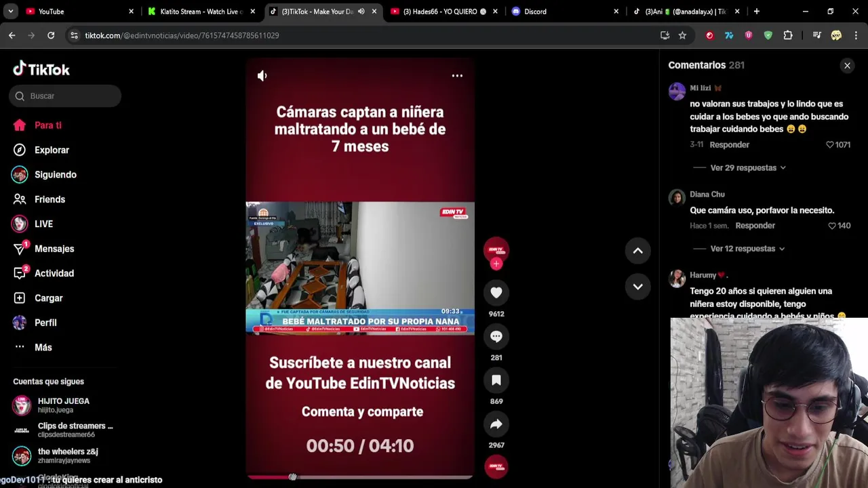Open the Para ti feed
The image size is (868, 488).
pos(38,125)
